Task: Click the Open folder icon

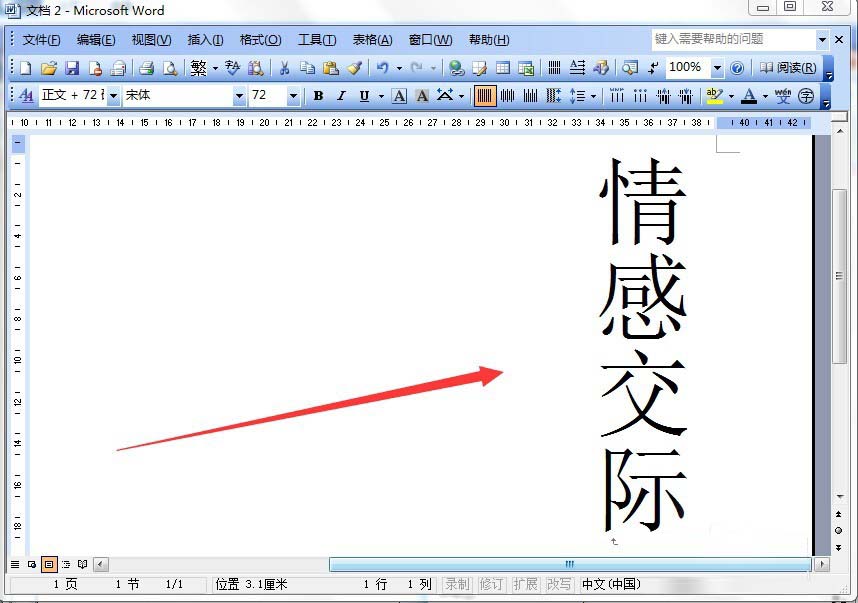Action: click(x=49, y=68)
